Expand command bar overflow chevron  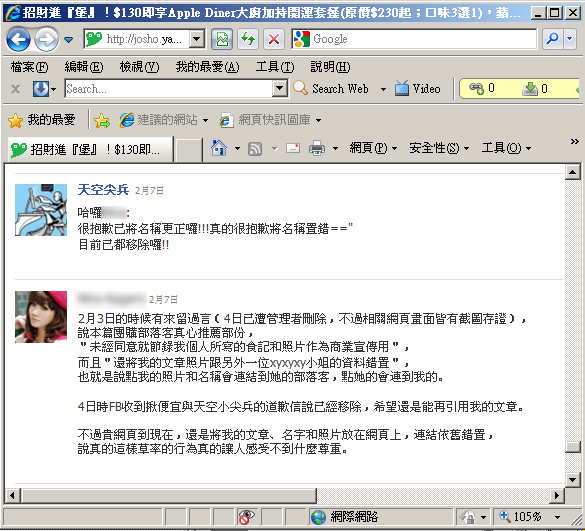click(575, 141)
